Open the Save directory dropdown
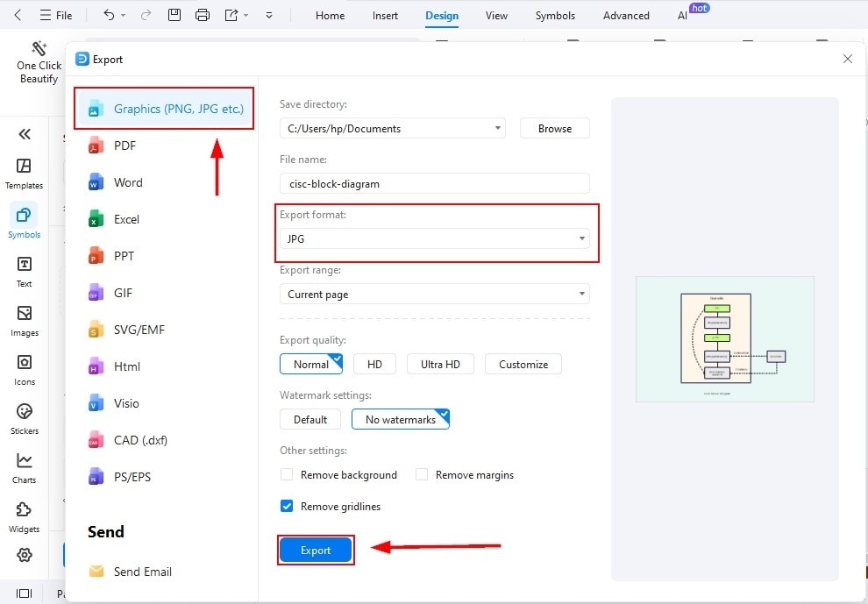This screenshot has height=604, width=868. tap(500, 128)
